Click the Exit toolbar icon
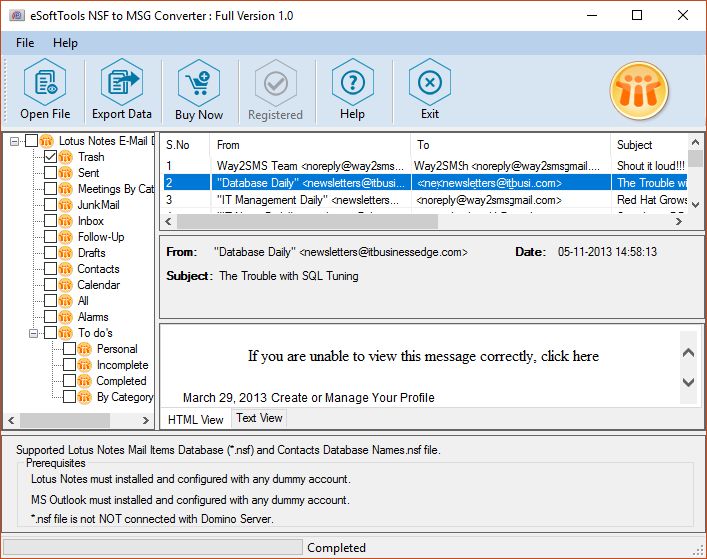The width and height of the screenshot is (707, 559). click(430, 82)
